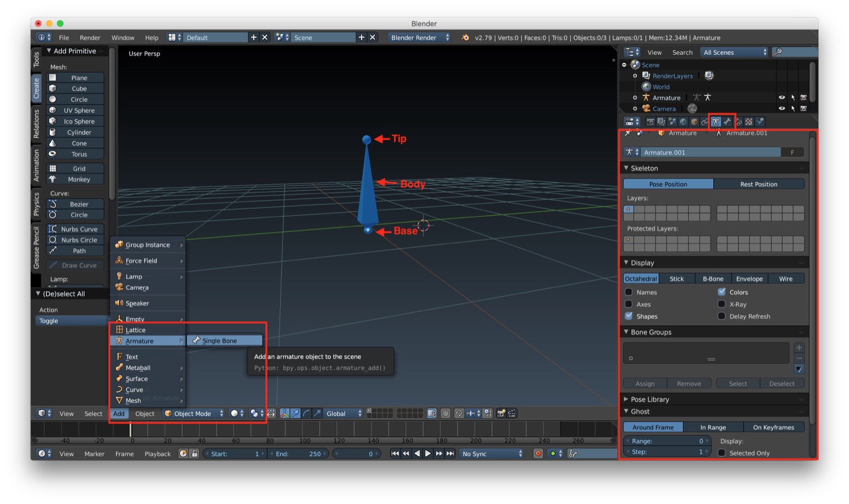Viewport: 849px width, 504px height.
Task: Open the render properties tab icon
Action: click(650, 122)
